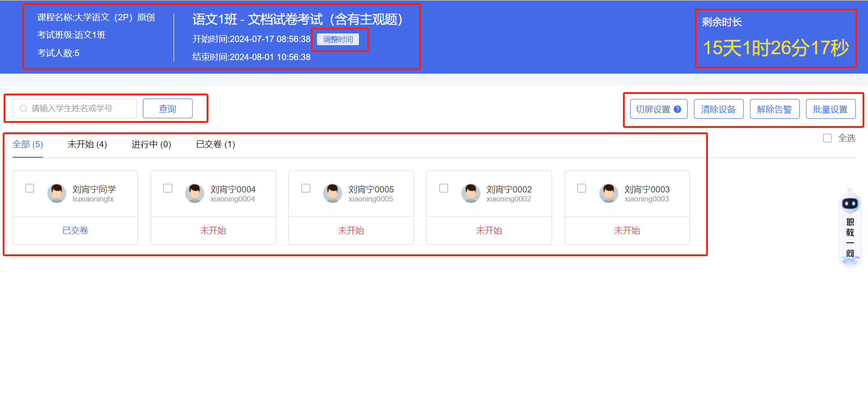Click 刘宵宁0003's avatar picture

click(x=609, y=193)
